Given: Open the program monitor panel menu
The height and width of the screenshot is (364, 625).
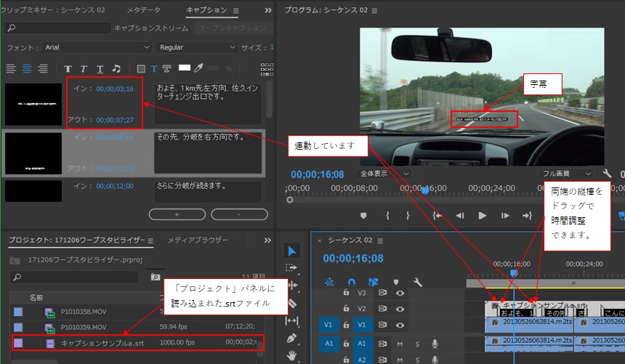Looking at the screenshot, I should point(374,11).
